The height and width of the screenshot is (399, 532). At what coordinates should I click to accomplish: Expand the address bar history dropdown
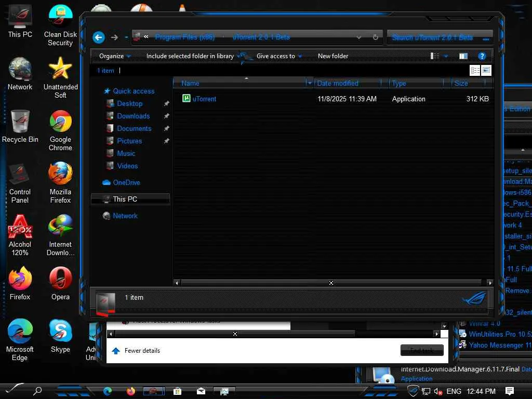(358, 37)
